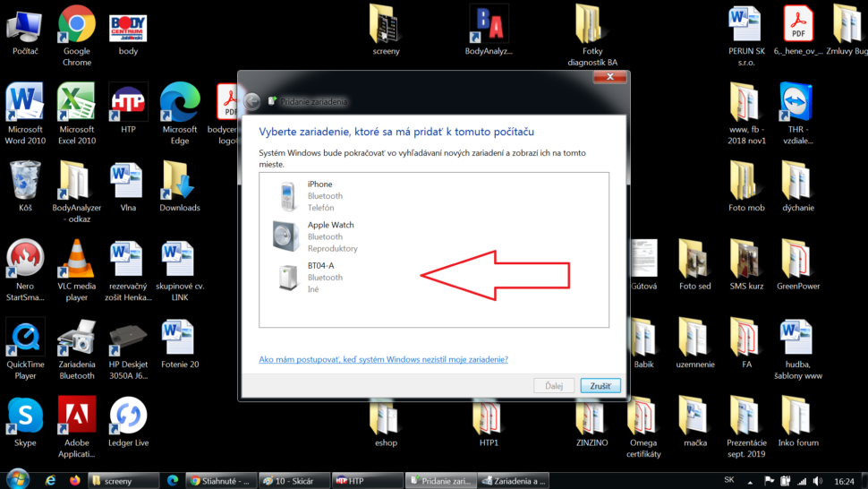The image size is (868, 489).
Task: Open the mačka folder
Action: click(694, 422)
